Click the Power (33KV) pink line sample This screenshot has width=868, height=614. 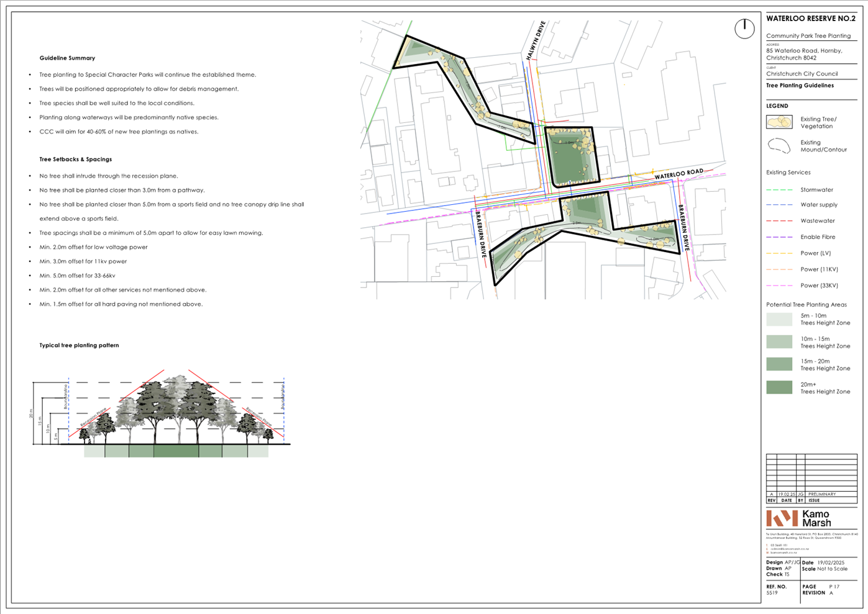[779, 286]
